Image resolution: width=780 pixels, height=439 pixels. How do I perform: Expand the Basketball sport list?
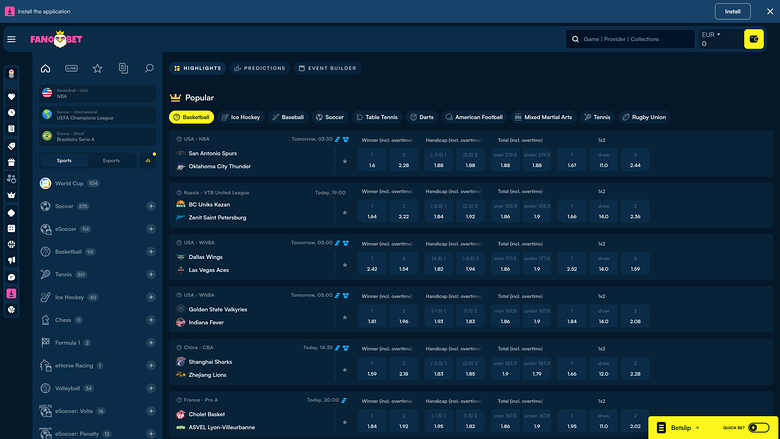tap(151, 252)
